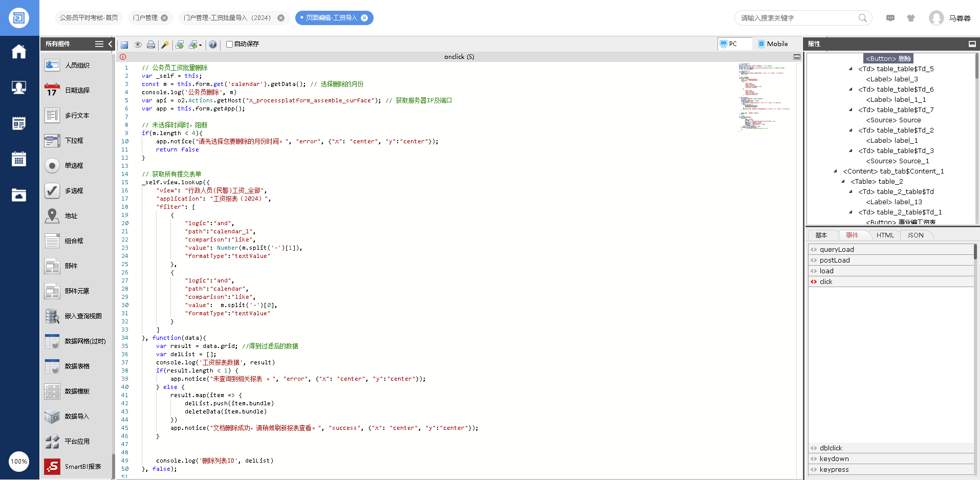The width and height of the screenshot is (980, 480).
Task: Switch to the JSON properties tab
Action: (915, 235)
